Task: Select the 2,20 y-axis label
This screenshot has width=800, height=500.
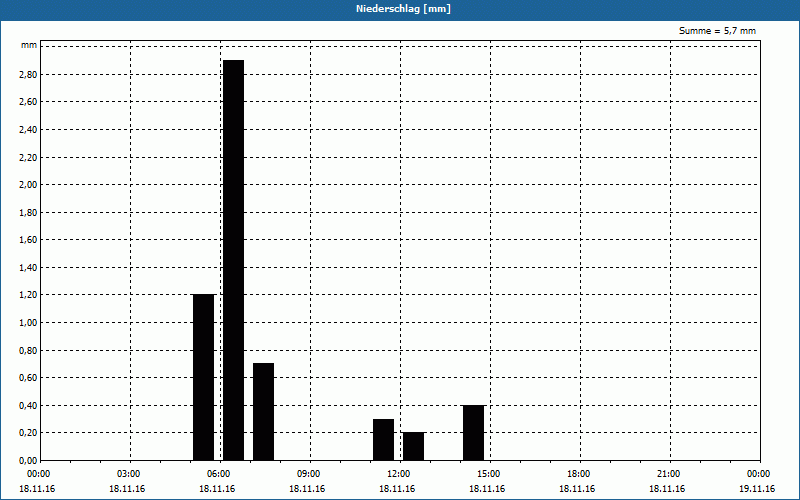Action: click(x=28, y=158)
